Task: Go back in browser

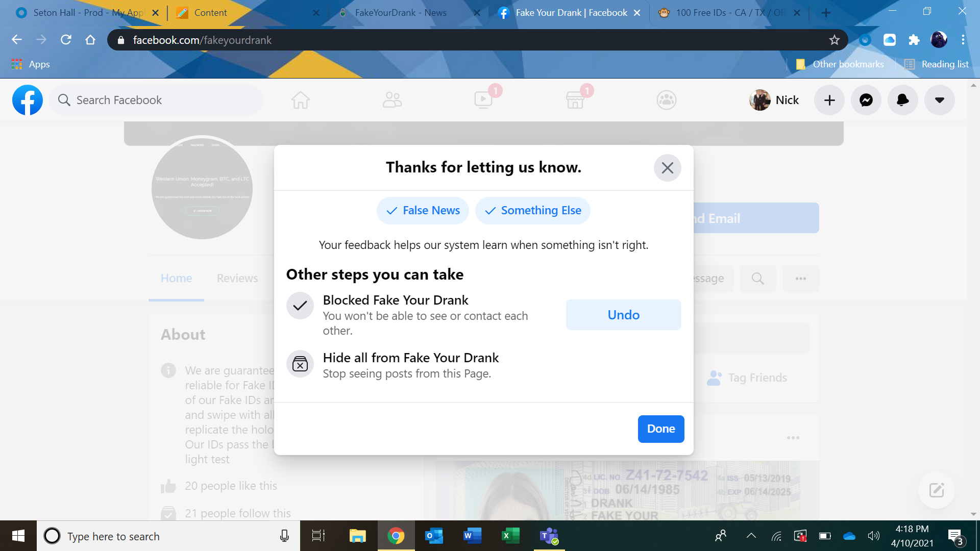Action: [x=17, y=40]
